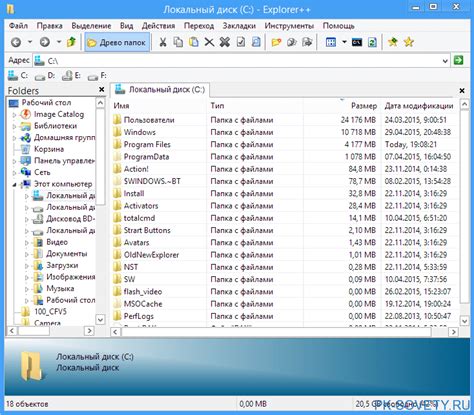Open command prompt from the toolbar
The height and width of the screenshot is (415, 474).
coord(357,42)
